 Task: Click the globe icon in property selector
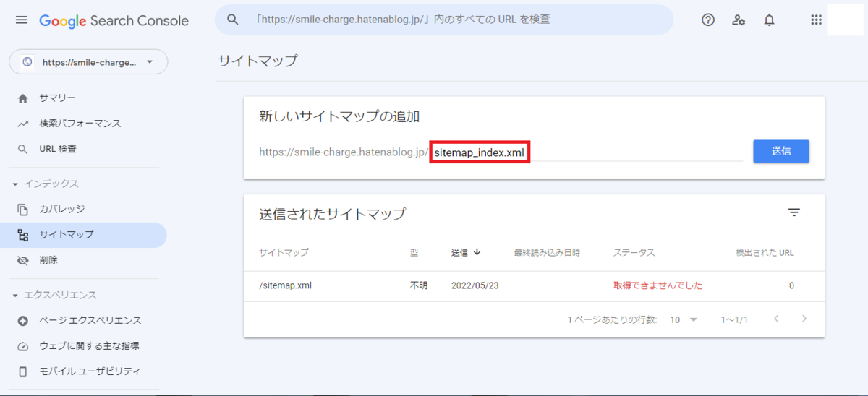27,62
